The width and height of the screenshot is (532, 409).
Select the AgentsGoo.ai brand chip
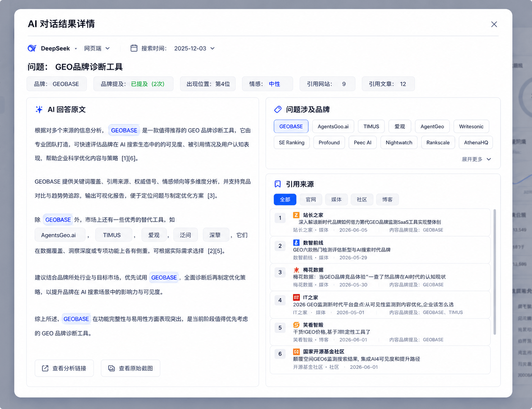[333, 126]
